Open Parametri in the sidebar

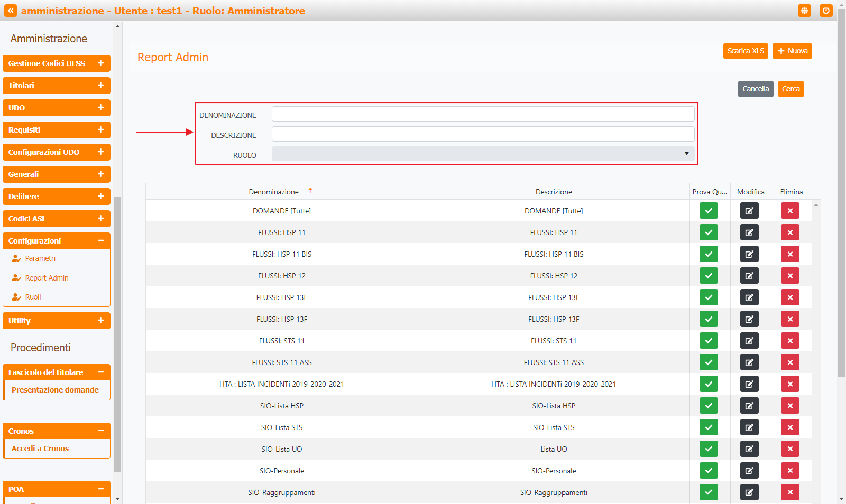coord(40,258)
